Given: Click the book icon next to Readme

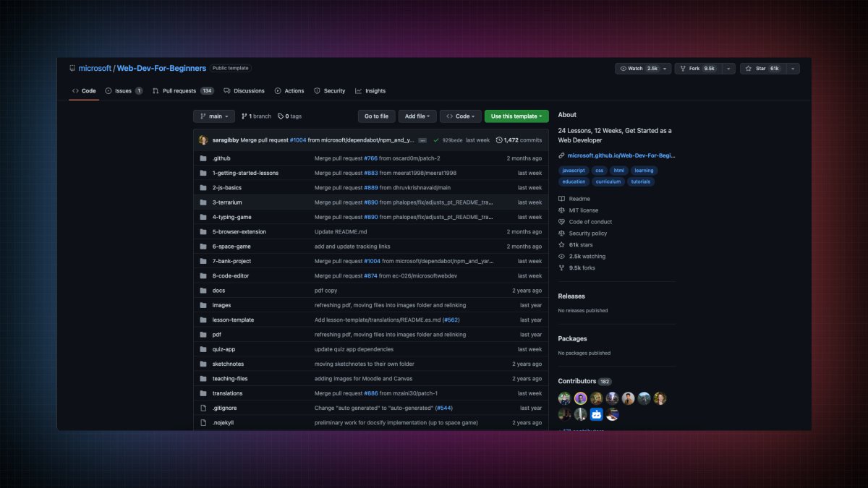Looking at the screenshot, I should click(x=561, y=199).
